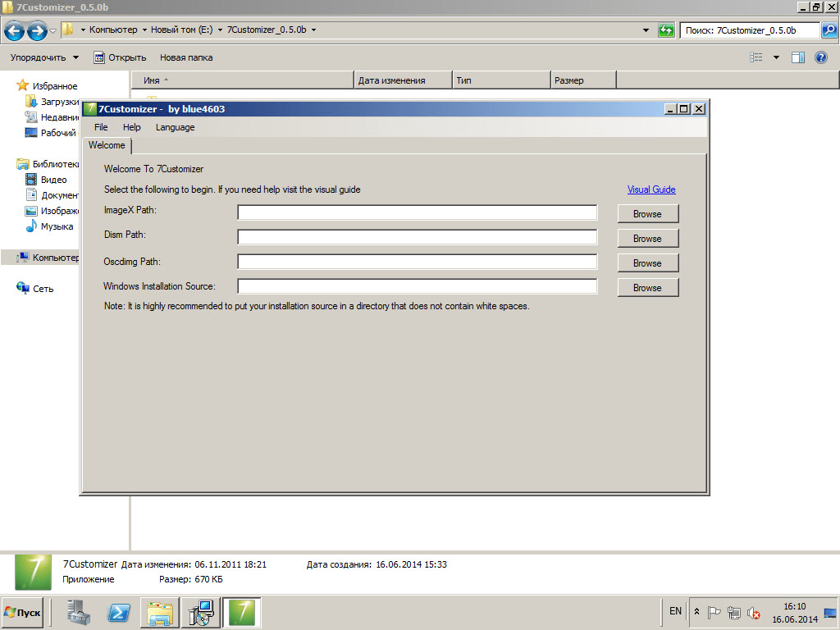Browse for the ImageX path

click(x=648, y=214)
